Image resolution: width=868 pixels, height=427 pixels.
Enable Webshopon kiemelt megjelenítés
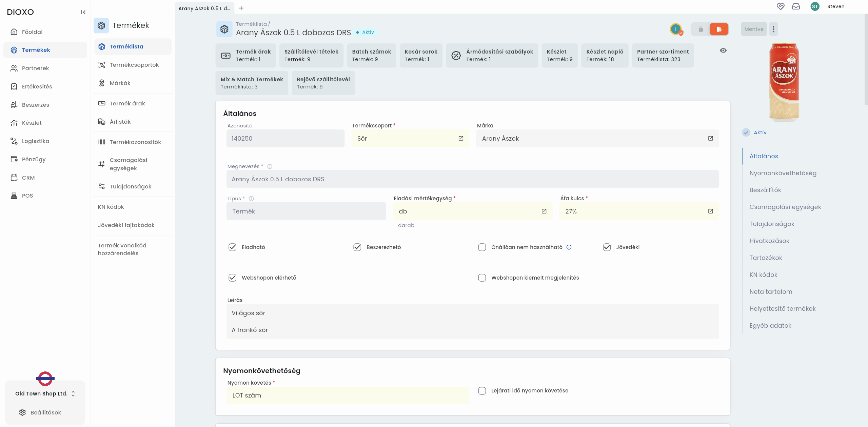pyautogui.click(x=482, y=278)
